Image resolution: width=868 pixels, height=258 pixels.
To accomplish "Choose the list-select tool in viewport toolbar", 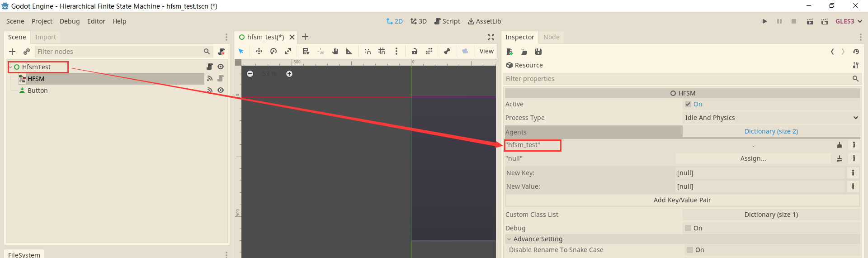I will [x=306, y=51].
